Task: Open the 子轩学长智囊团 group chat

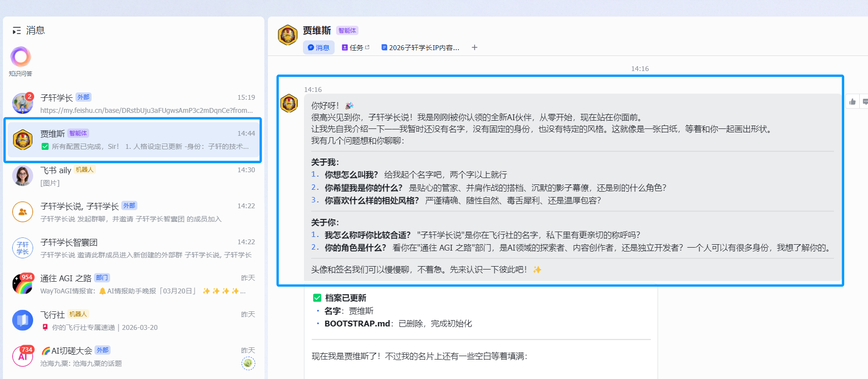Action: [x=133, y=248]
